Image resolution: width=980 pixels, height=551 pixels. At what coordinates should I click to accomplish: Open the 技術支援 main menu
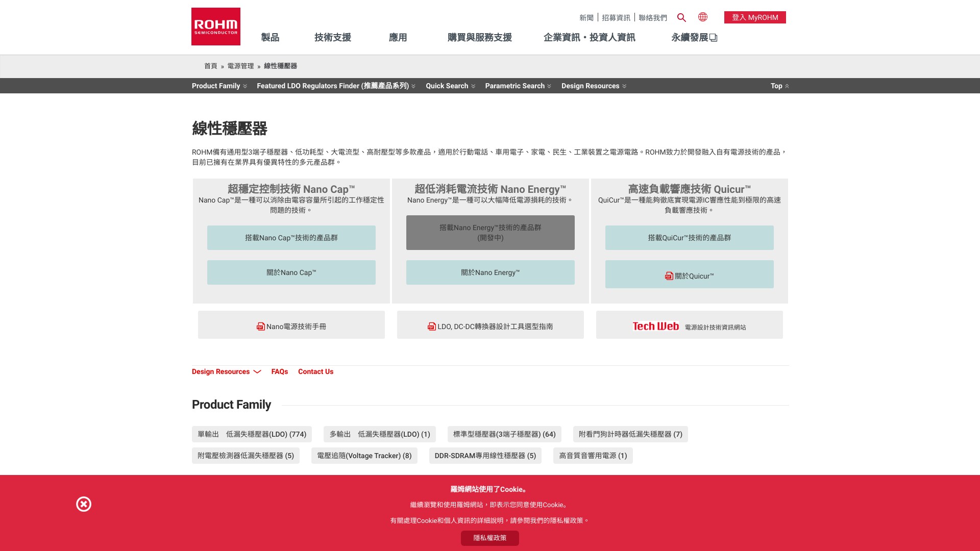333,37
